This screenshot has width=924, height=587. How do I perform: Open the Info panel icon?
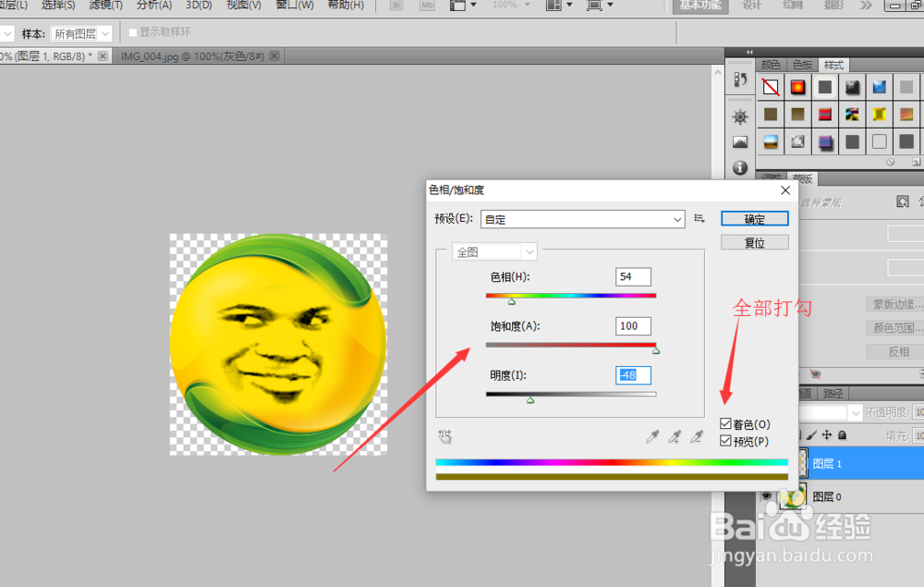[740, 168]
